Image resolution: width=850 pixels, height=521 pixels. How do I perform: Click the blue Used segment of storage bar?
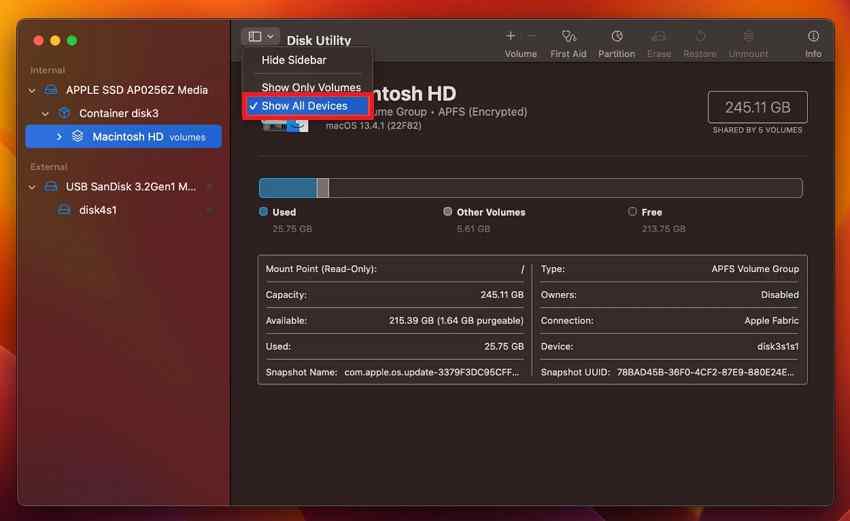[288, 188]
